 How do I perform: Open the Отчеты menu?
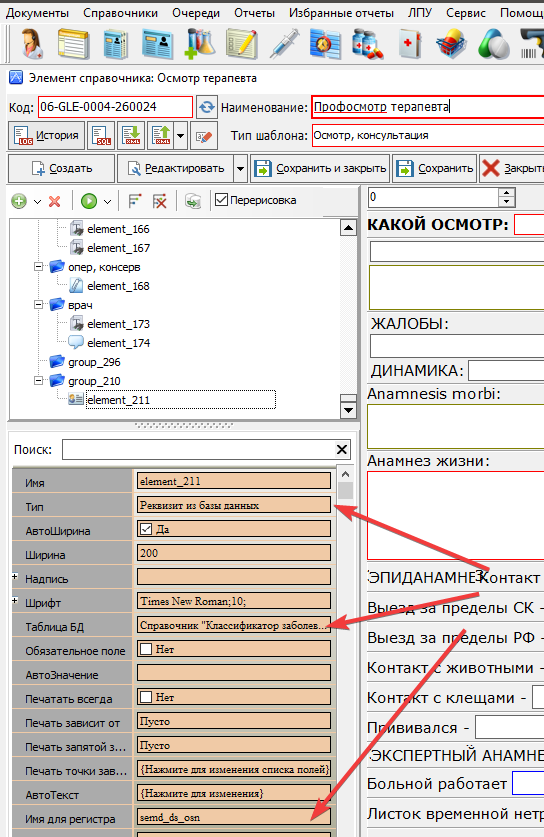click(254, 13)
